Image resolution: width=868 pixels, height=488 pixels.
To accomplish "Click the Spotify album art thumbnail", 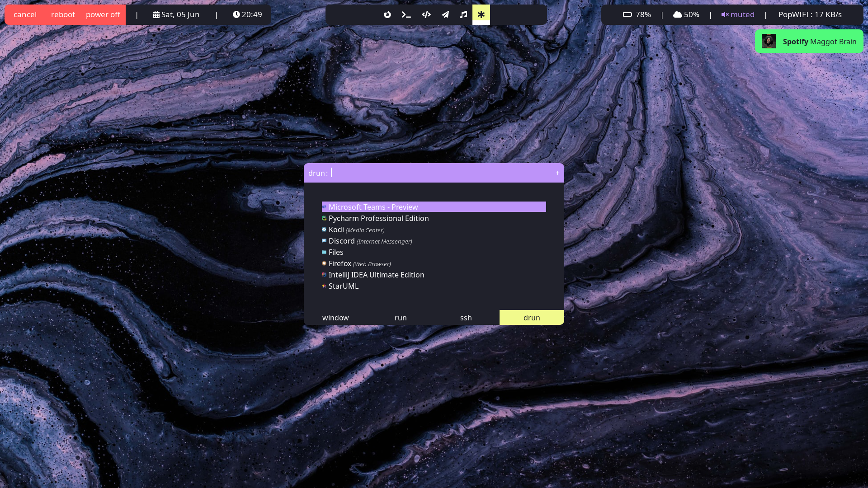I will (769, 41).
